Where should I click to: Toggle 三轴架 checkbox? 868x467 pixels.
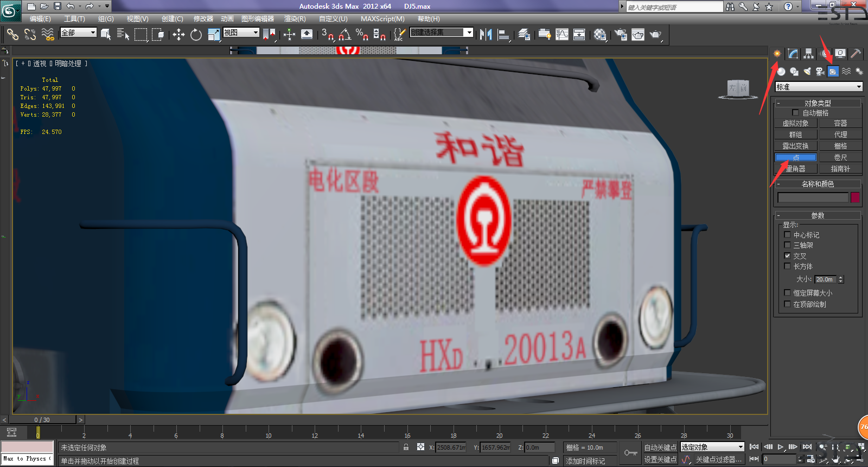[x=787, y=245]
